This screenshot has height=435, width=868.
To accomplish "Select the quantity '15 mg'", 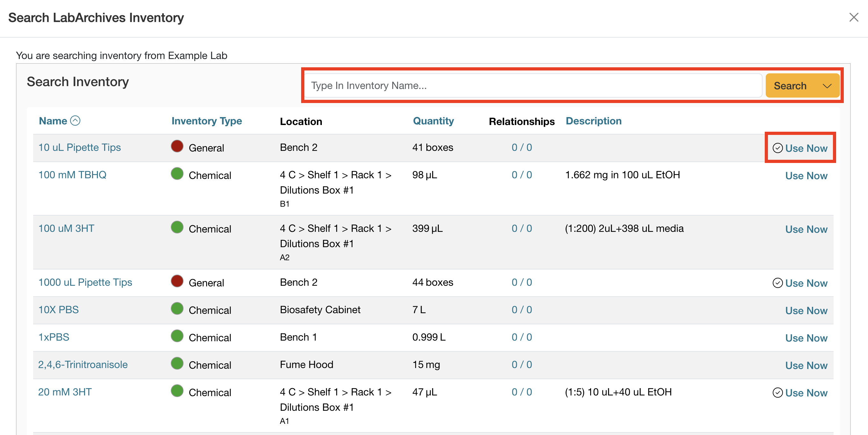I will pos(426,365).
